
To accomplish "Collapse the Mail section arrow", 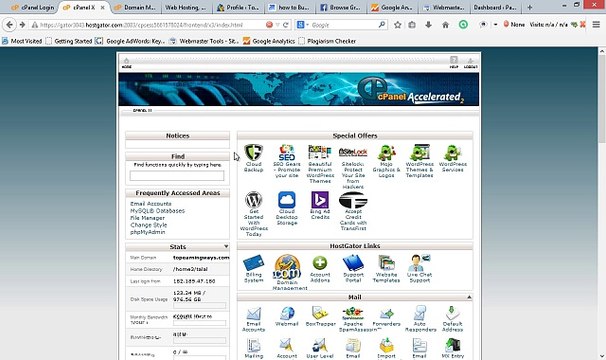I will 469,297.
